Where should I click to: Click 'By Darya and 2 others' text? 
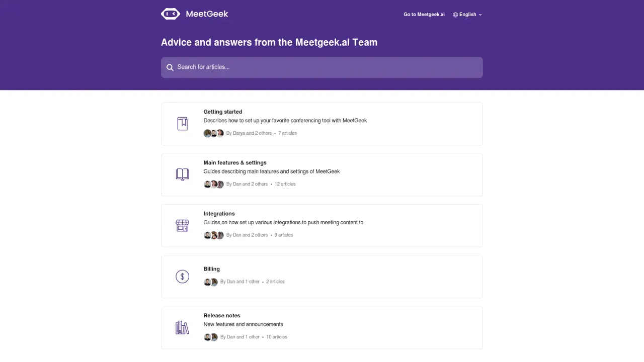tap(249, 133)
